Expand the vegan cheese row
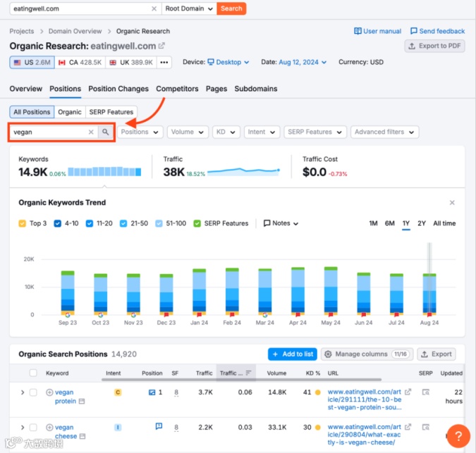Screen dimensions: 476x453 pyautogui.click(x=23, y=427)
